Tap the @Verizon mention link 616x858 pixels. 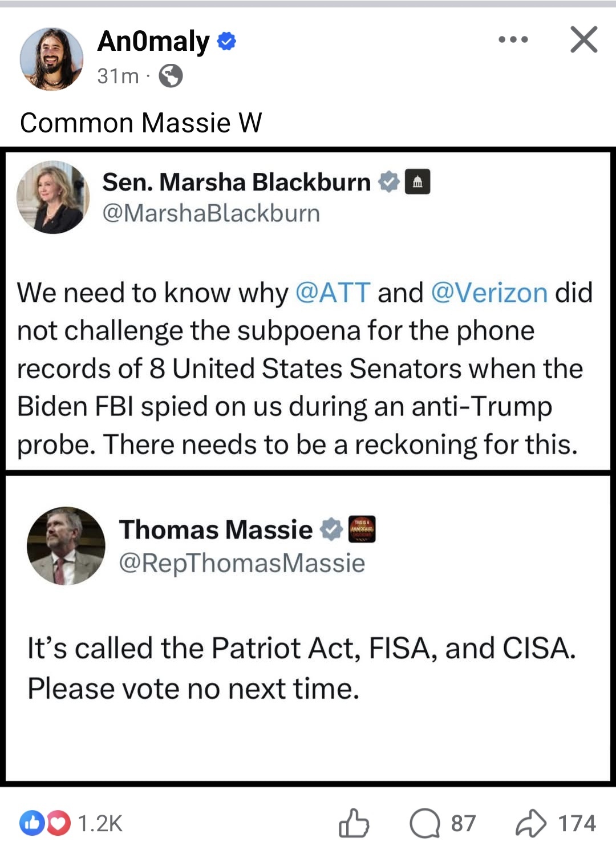(x=489, y=293)
